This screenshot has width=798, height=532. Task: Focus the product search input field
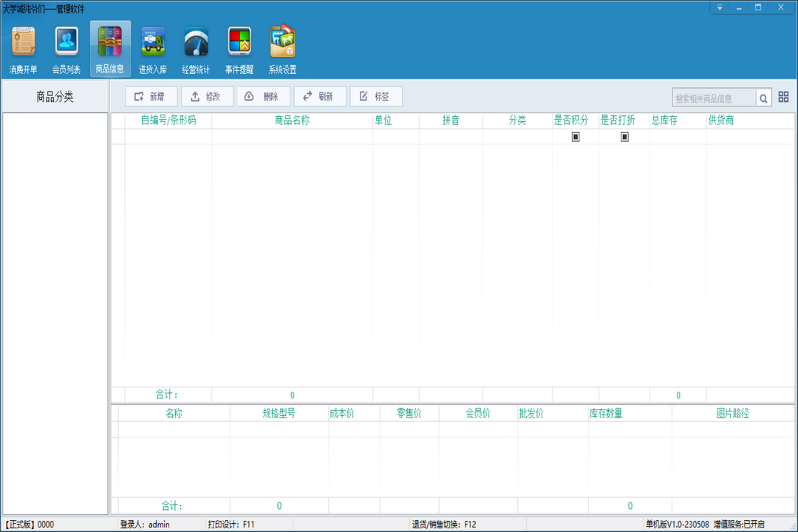click(x=713, y=98)
